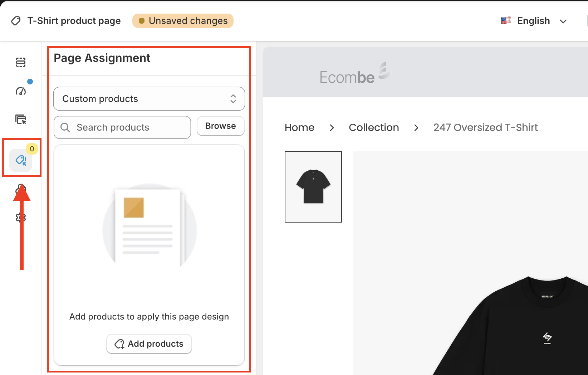Open the settings gear in the sidebar
588x375 pixels.
tap(21, 217)
